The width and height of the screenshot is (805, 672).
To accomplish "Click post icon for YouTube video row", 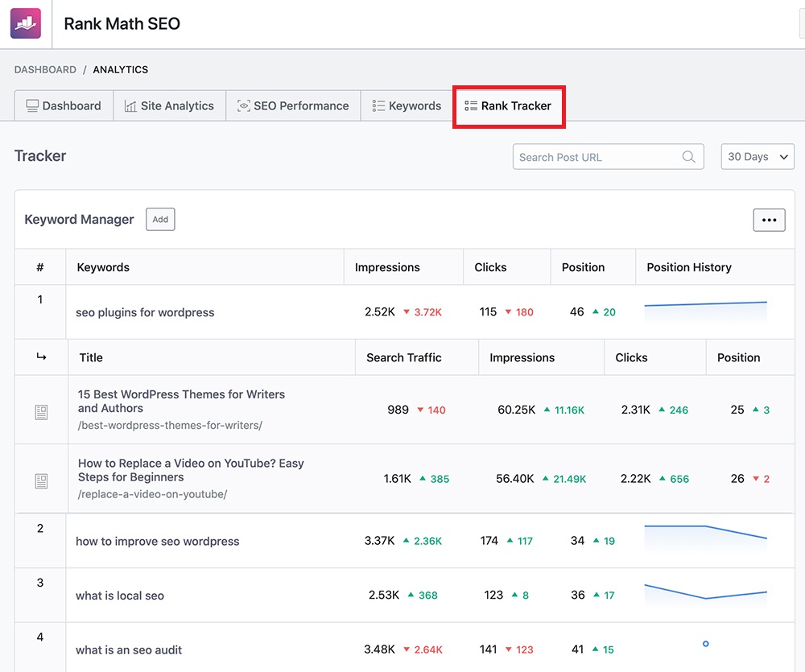I will [x=41, y=481].
